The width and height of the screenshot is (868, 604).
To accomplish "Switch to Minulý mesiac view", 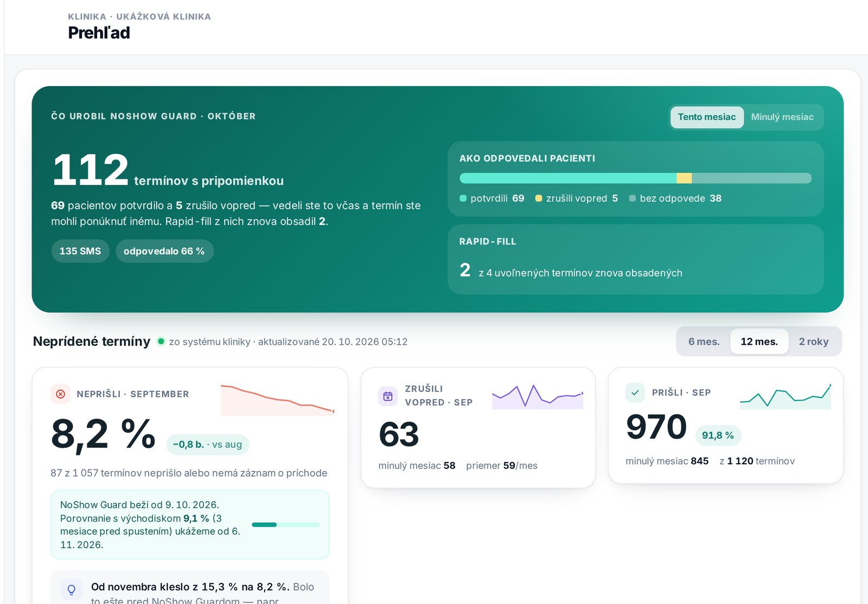I will [782, 117].
